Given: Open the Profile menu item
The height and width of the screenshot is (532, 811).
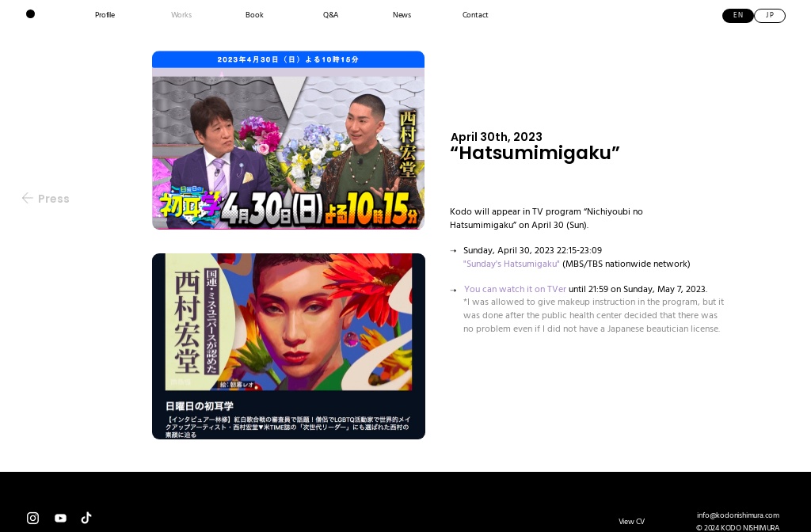Looking at the screenshot, I should point(105,15).
